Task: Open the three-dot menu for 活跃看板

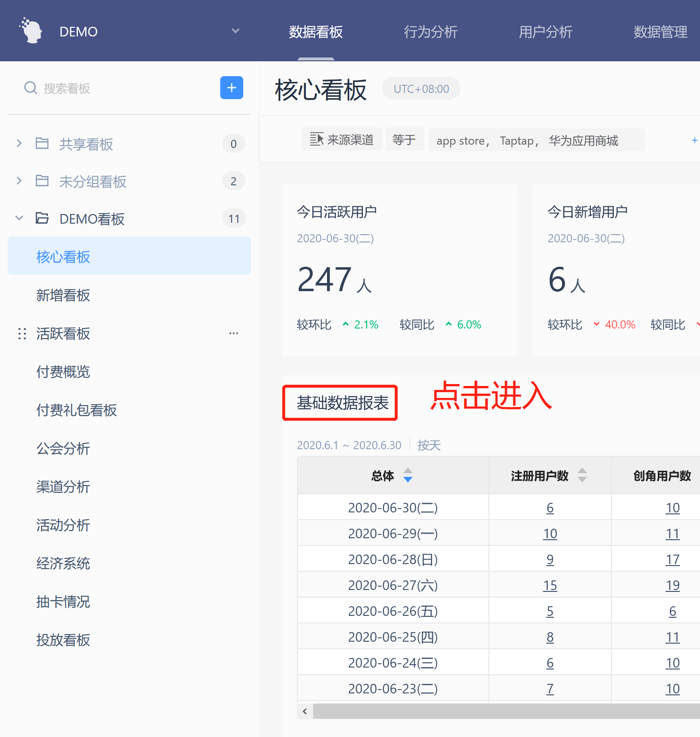Action: pyautogui.click(x=234, y=334)
